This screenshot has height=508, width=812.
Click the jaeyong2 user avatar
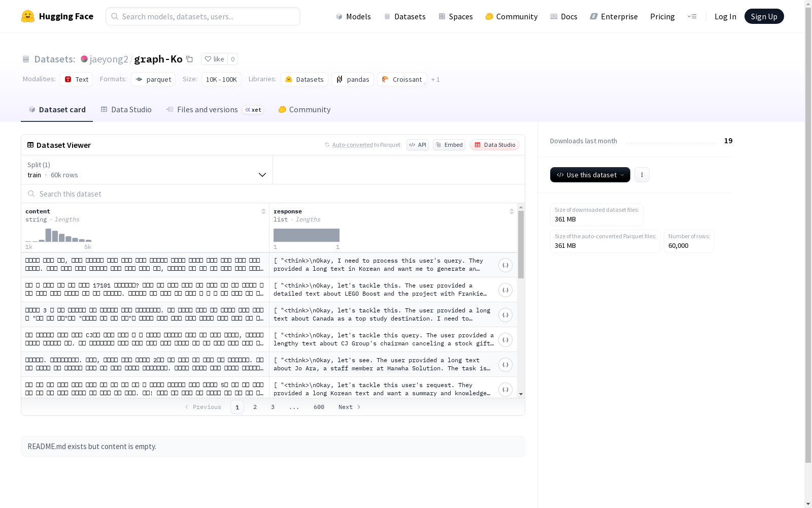[84, 59]
